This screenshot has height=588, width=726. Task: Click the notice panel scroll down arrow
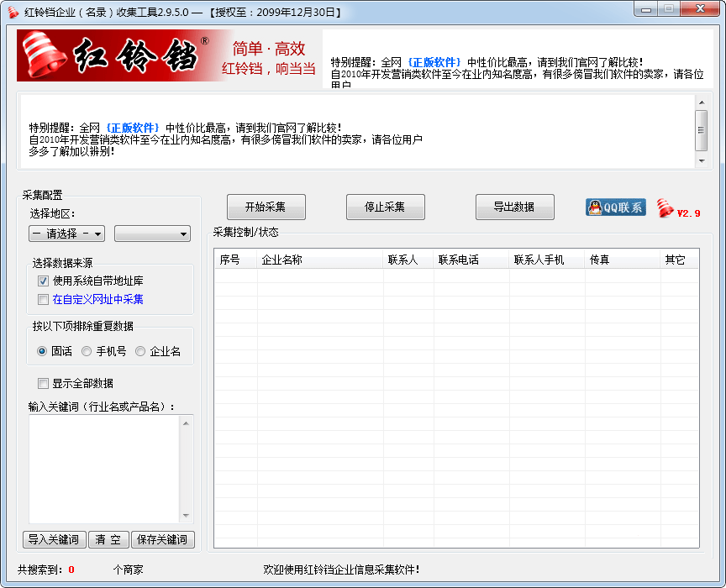(x=701, y=161)
